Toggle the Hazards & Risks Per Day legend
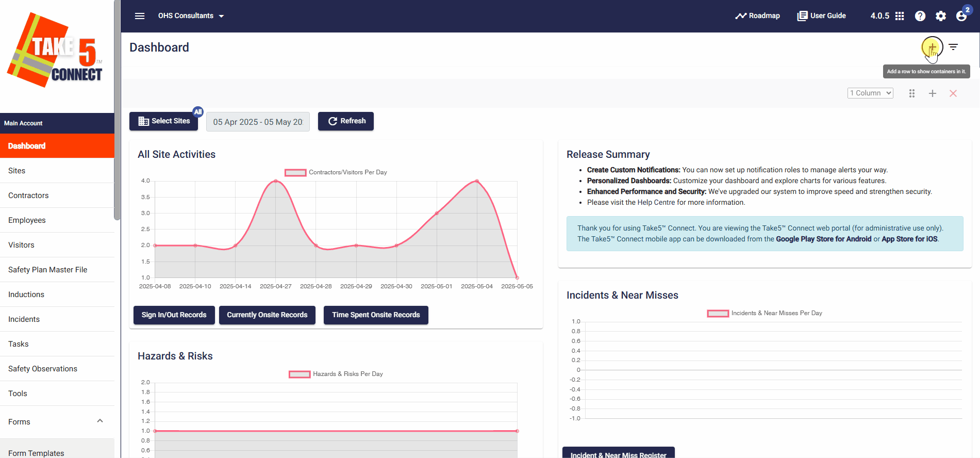The height and width of the screenshot is (458, 980). 336,374
